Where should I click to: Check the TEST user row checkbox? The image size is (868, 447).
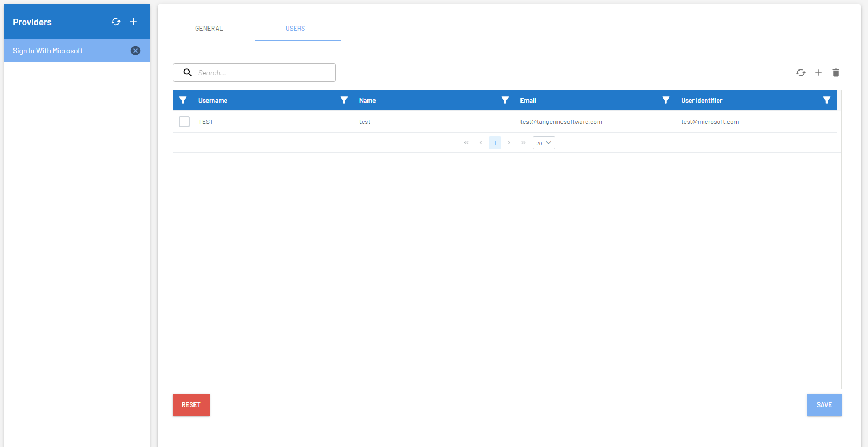click(184, 122)
